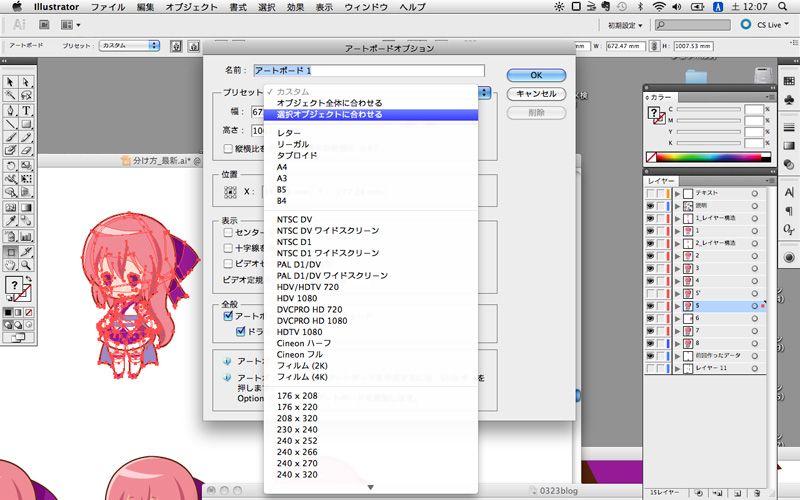Choose オブジェクト全体に合わせる from preset list
The width and height of the screenshot is (800, 500).
[371, 103]
